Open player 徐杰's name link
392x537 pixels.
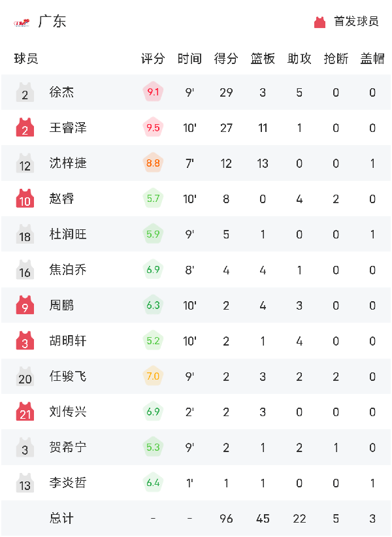pos(62,93)
